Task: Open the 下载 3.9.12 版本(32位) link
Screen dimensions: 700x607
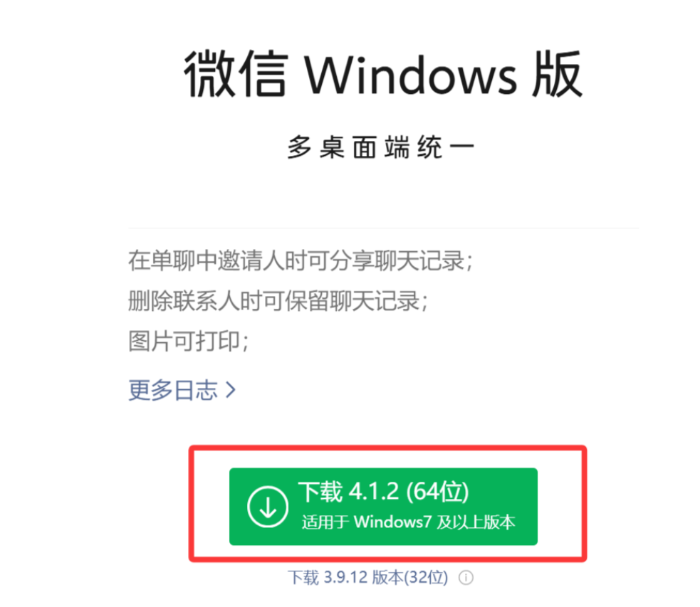Action: coord(367,578)
